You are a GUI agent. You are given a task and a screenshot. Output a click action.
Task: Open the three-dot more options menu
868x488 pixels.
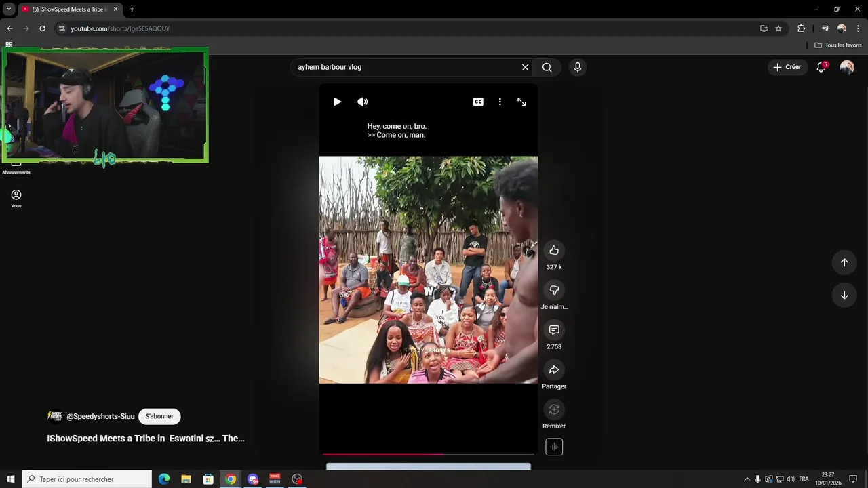[500, 102]
